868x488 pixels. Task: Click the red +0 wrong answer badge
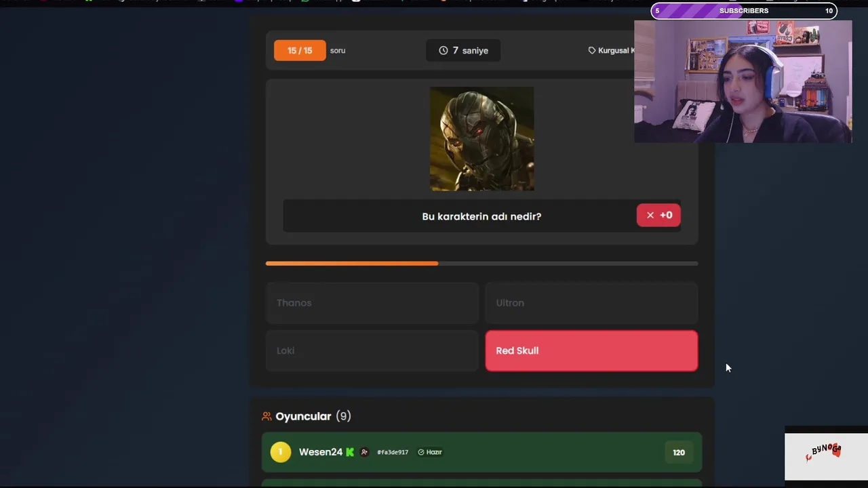click(658, 215)
